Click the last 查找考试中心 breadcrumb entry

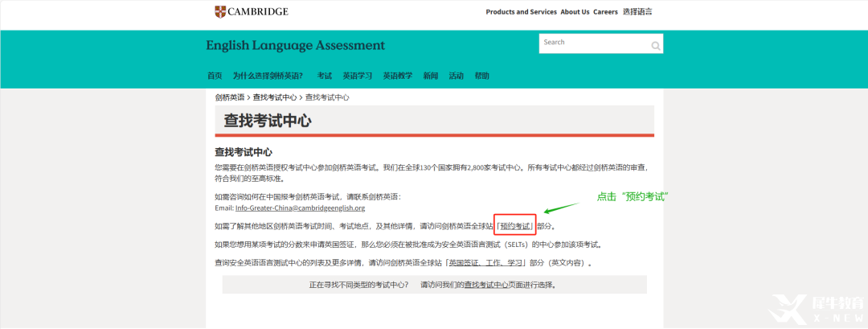327,97
